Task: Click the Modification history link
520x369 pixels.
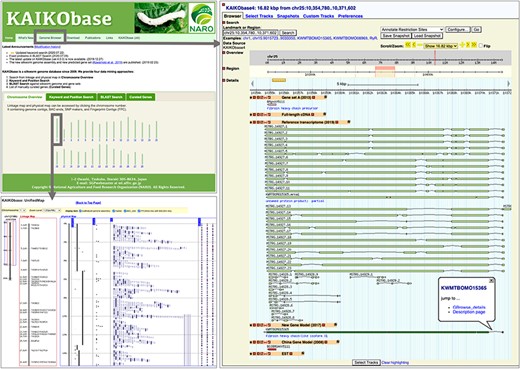Action: click(x=47, y=47)
